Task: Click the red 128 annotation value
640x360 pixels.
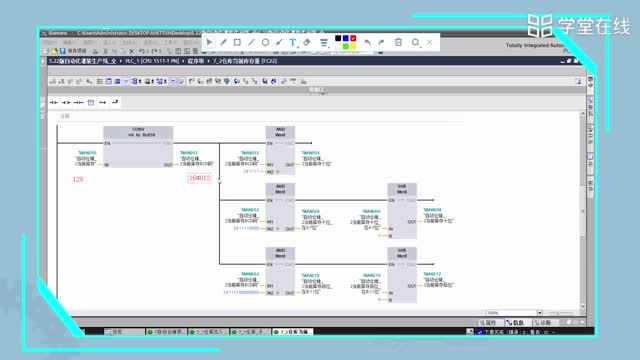Action: tap(78, 179)
